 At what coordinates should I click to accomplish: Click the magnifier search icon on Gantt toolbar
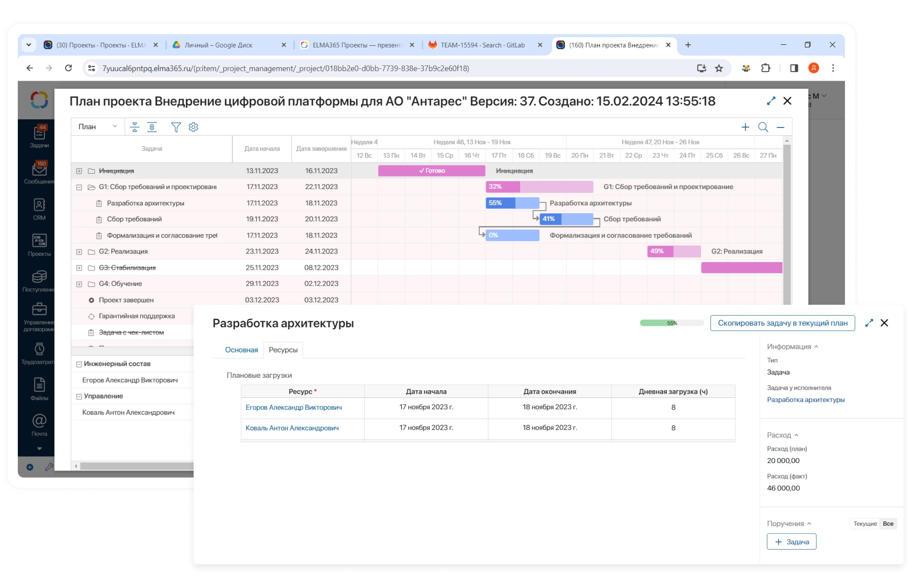[x=763, y=127]
